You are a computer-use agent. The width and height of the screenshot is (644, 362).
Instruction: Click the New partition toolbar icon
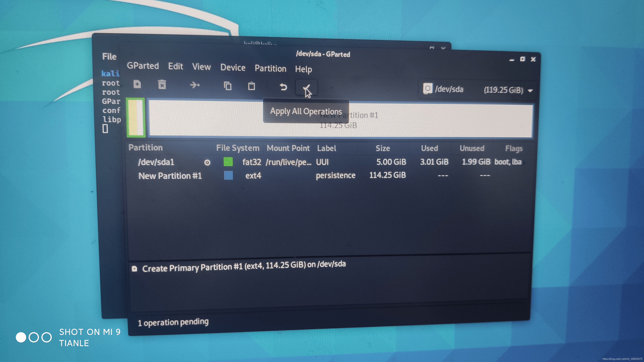(x=137, y=84)
